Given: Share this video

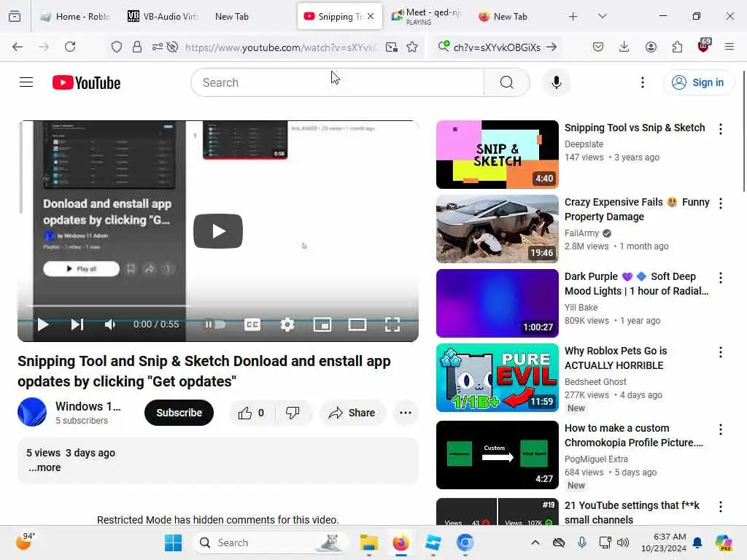Looking at the screenshot, I should 352,413.
